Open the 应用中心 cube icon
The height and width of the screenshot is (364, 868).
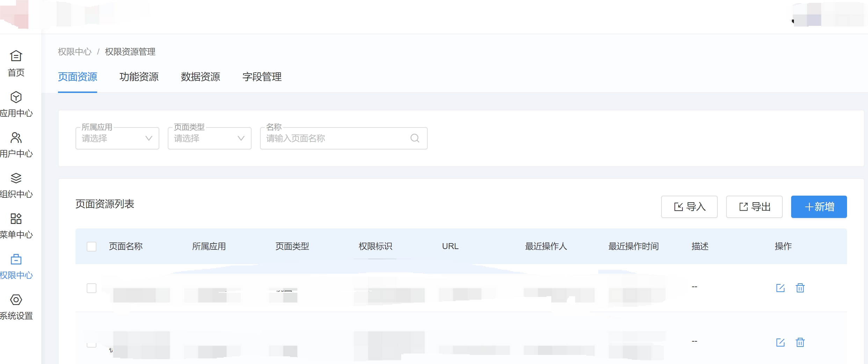[16, 97]
